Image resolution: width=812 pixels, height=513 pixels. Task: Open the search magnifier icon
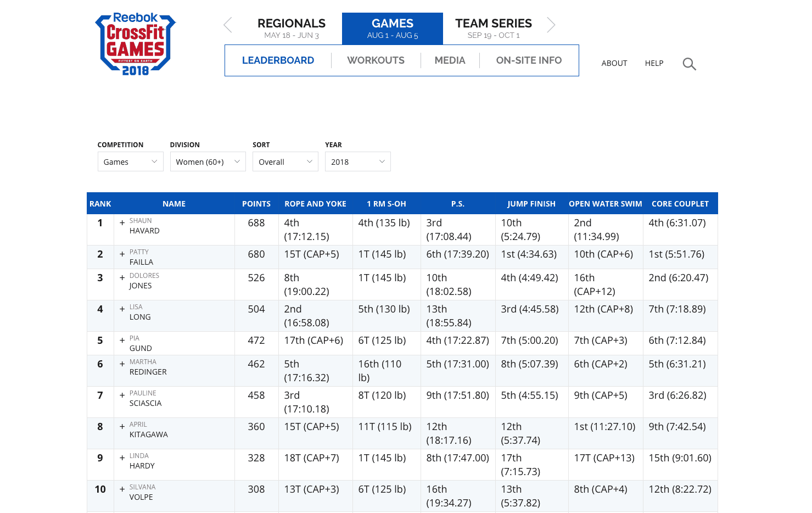[x=689, y=64]
